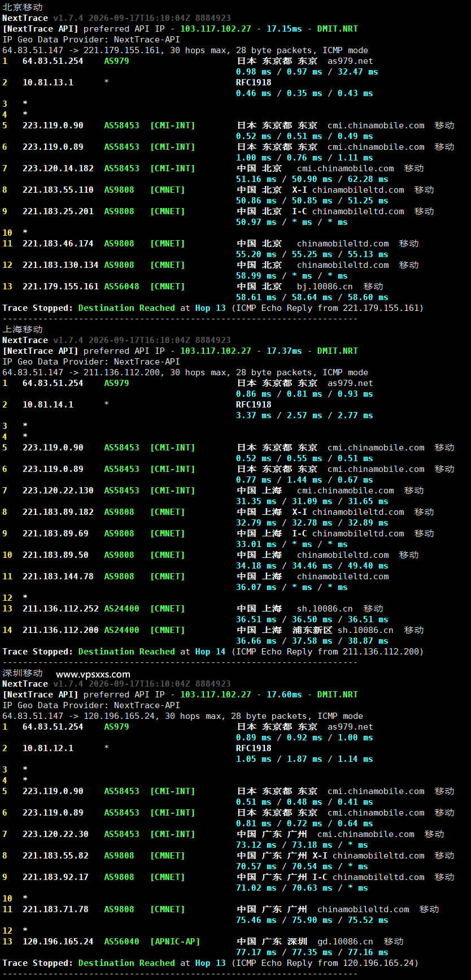Select latency 34.18 ms / 34.46 ms / 49.40 ms

pos(312,566)
